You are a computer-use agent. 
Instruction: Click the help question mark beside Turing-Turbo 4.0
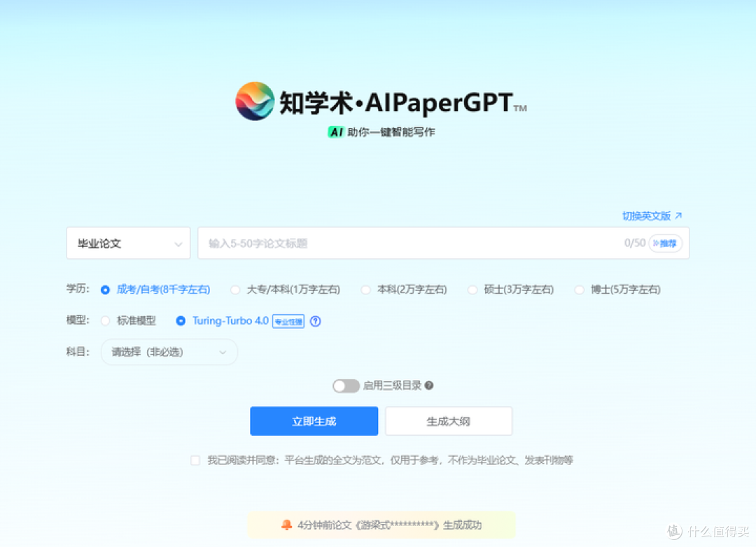point(315,321)
